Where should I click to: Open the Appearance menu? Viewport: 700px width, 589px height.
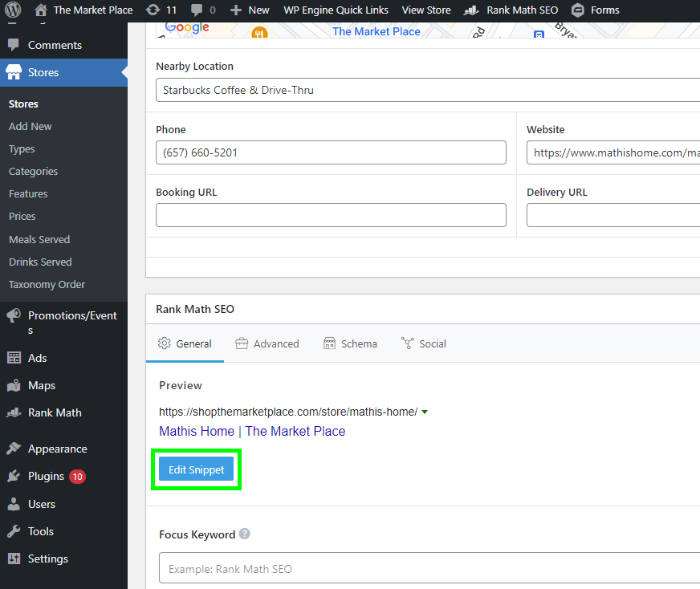[x=57, y=449]
